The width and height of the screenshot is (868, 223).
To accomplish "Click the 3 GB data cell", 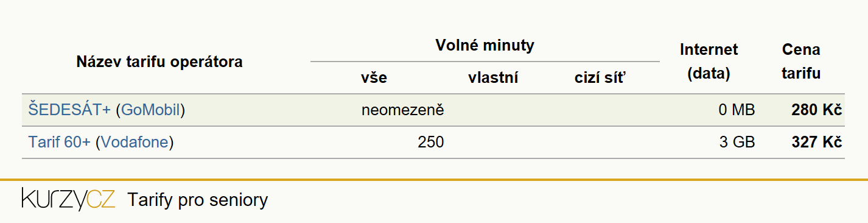I will [x=737, y=143].
